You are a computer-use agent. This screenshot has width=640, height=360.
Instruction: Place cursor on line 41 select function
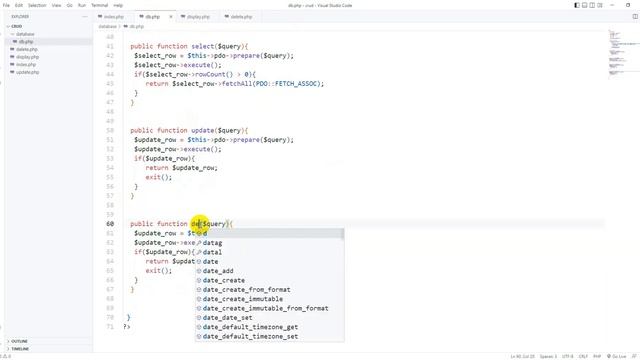coord(189,47)
